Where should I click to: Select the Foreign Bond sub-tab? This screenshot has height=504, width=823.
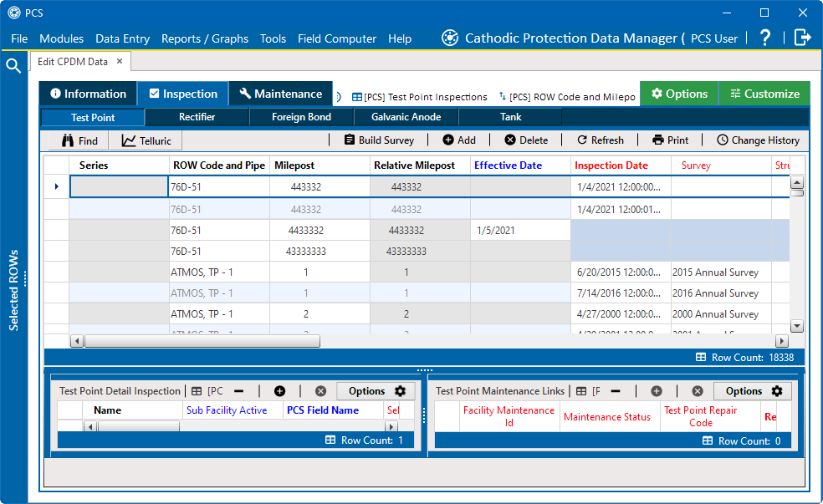tap(301, 117)
